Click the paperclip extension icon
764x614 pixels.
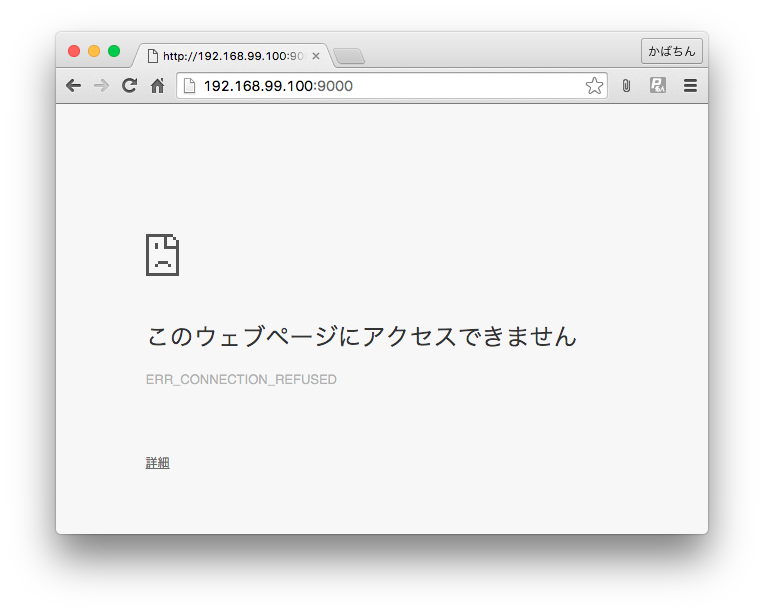(x=626, y=86)
